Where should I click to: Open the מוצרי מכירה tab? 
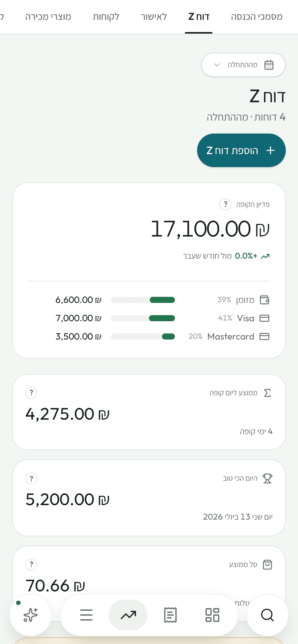(x=48, y=17)
